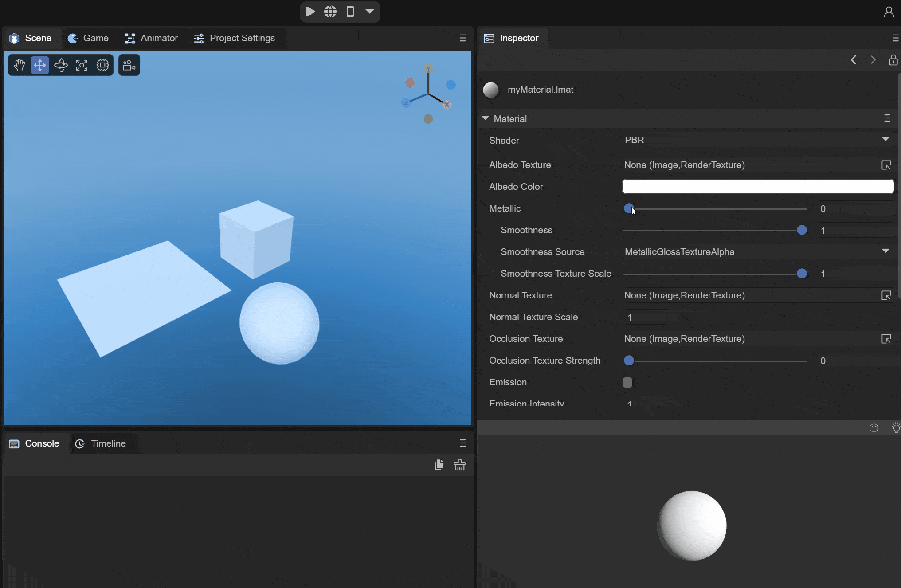
Task: Select the Hand pan tool
Action: [x=19, y=65]
